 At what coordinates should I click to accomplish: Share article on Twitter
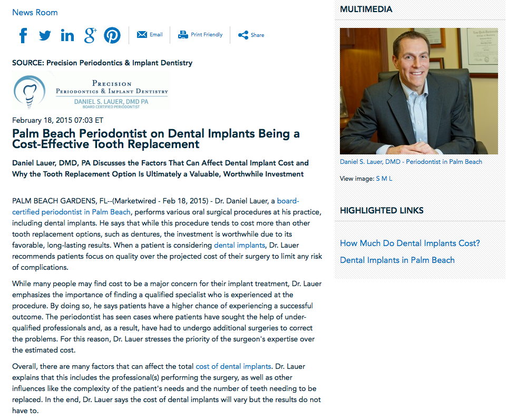[x=45, y=35]
